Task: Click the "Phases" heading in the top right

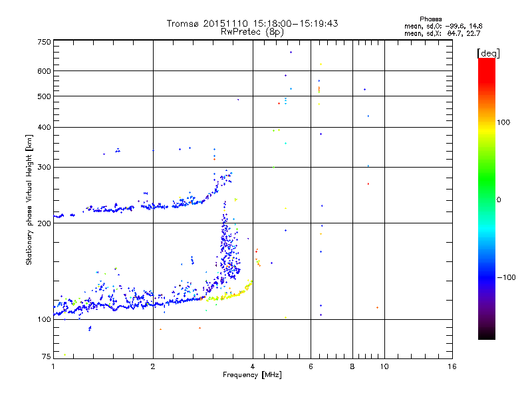Action: 430,19
